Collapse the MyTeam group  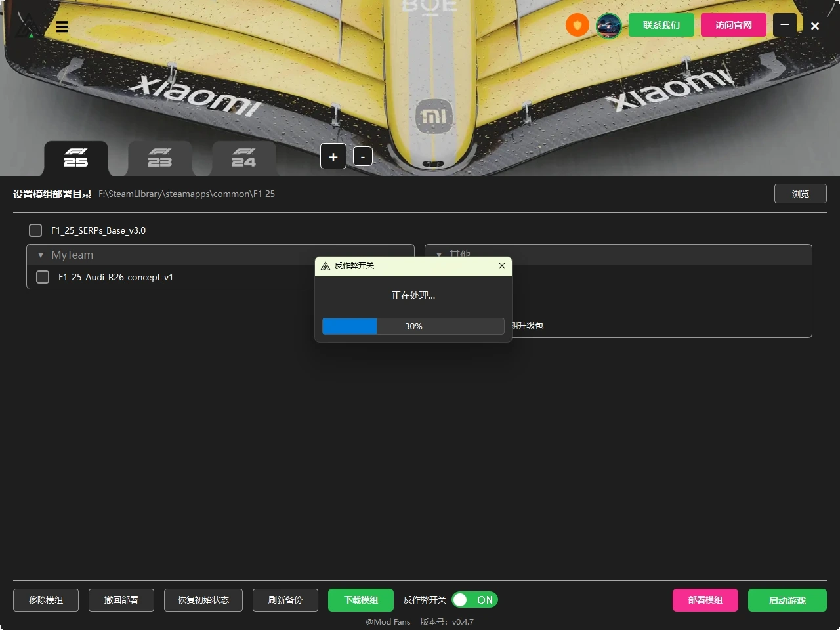tap(41, 255)
